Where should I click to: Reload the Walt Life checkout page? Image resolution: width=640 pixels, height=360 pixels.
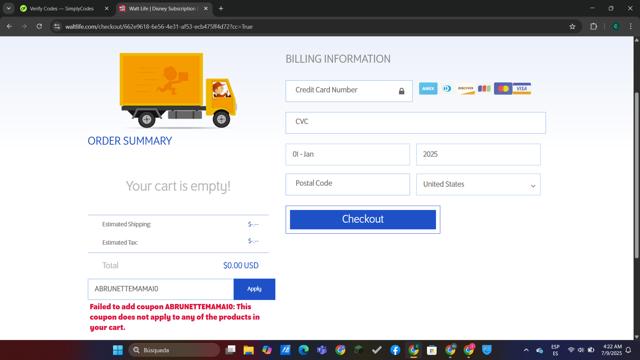click(39, 27)
